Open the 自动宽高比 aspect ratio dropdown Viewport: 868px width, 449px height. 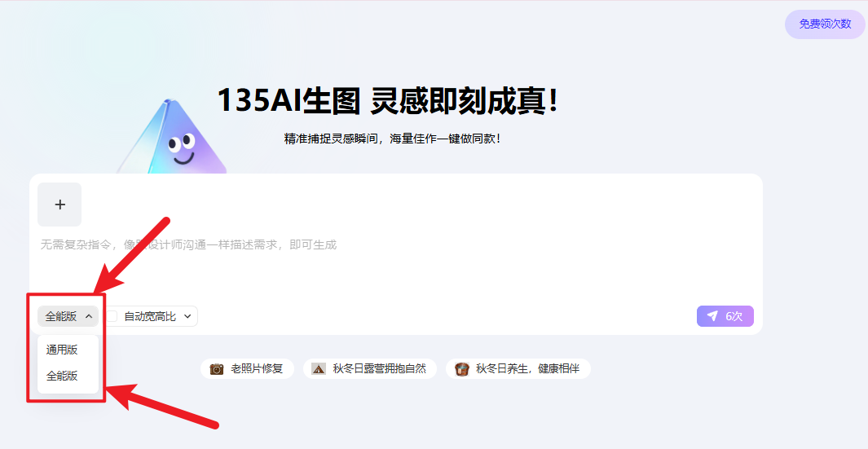[151, 316]
